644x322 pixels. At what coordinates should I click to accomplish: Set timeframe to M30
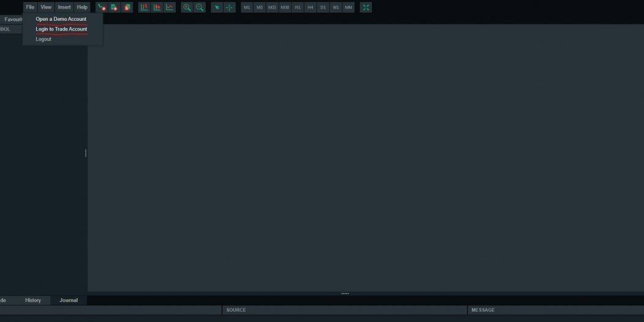[x=285, y=7]
